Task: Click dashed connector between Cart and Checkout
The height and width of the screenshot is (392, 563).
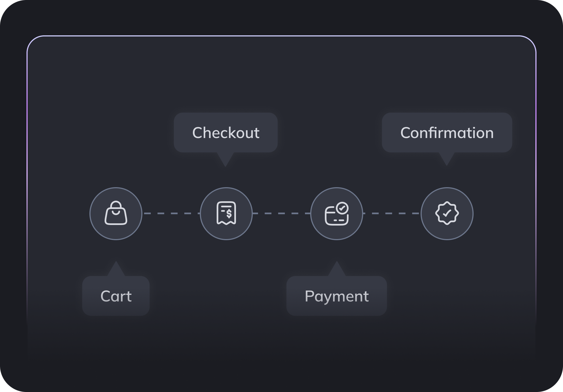Action: coord(171,213)
